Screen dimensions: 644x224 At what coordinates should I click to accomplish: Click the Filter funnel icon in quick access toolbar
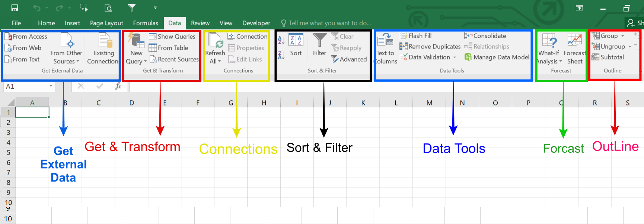click(x=132, y=7)
